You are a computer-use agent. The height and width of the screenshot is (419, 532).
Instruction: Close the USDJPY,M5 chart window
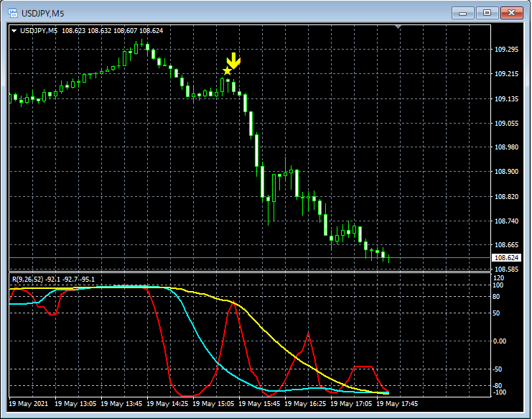point(512,13)
